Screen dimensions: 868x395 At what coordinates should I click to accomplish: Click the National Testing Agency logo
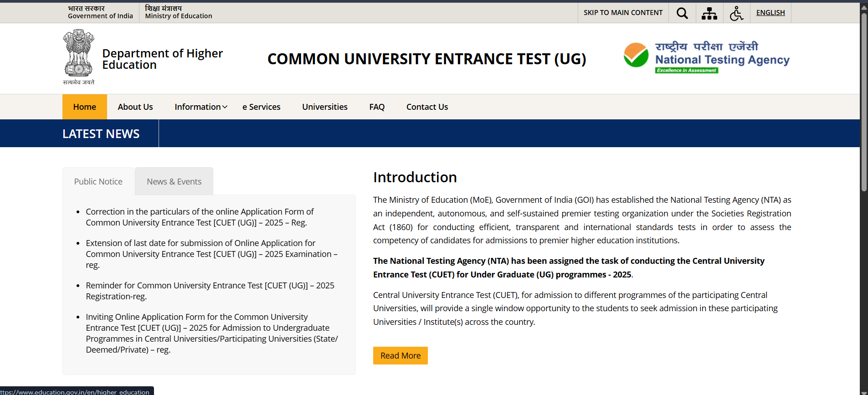click(x=707, y=57)
